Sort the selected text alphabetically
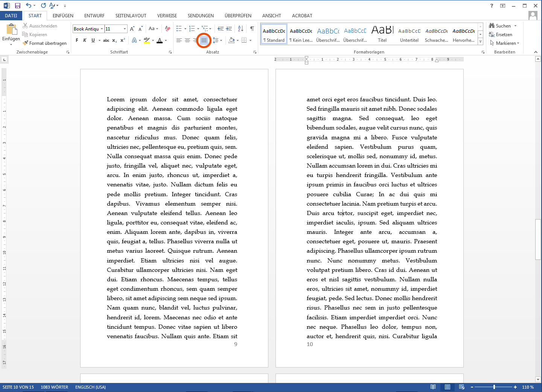The image size is (542, 392). pos(241,29)
